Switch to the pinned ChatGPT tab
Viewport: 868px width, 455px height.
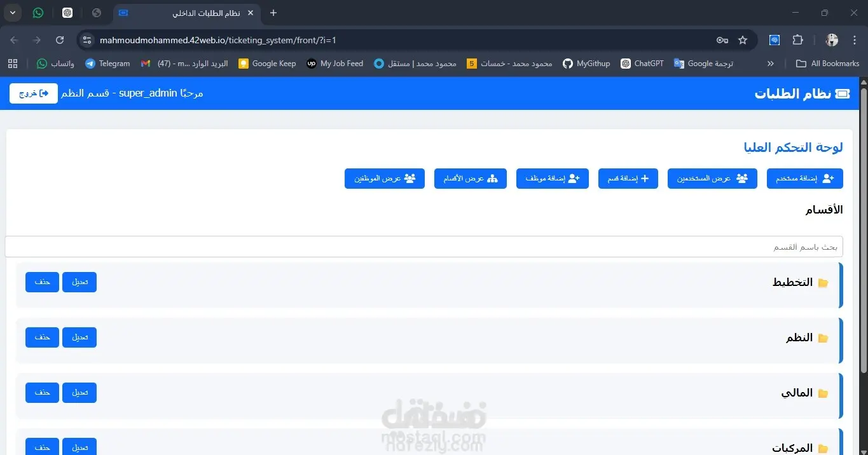pyautogui.click(x=67, y=13)
